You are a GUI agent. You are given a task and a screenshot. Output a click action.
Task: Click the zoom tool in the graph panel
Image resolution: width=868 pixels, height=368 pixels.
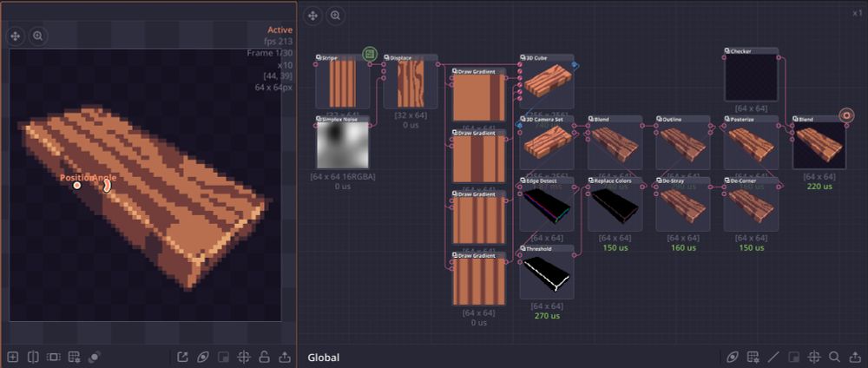click(335, 16)
